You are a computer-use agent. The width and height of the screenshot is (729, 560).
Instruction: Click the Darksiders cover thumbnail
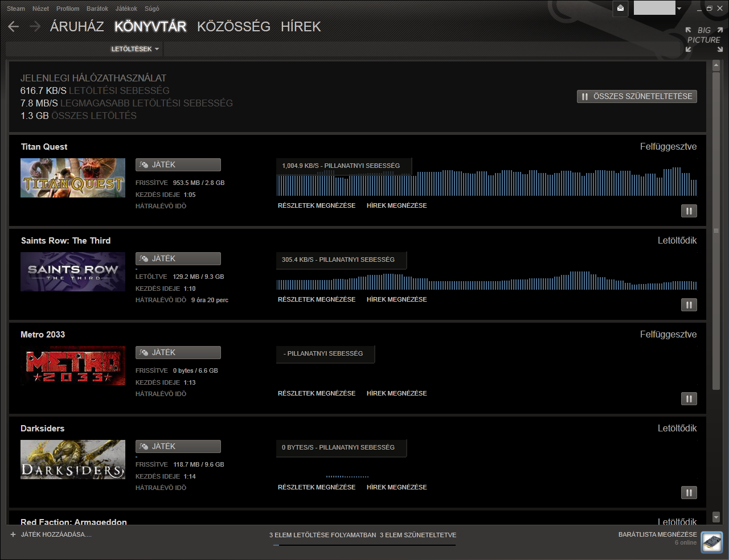73,460
